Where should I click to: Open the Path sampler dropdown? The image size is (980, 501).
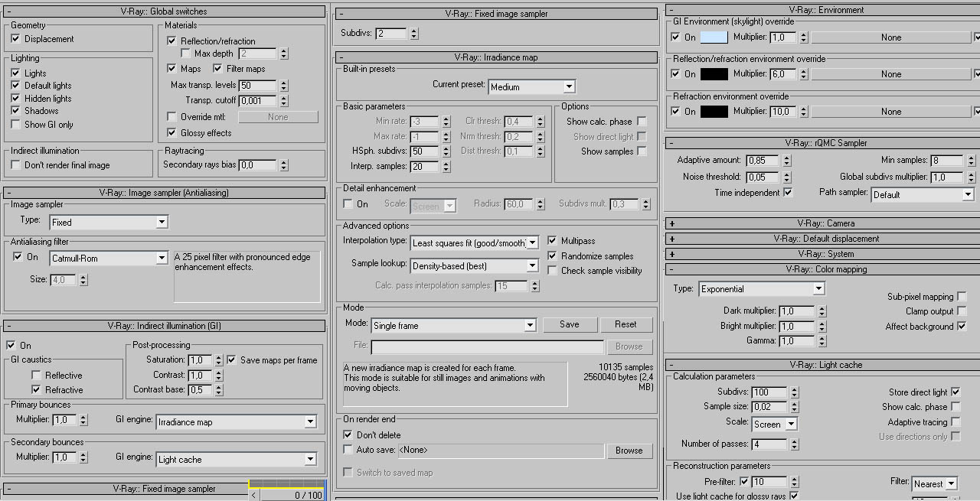923,195
